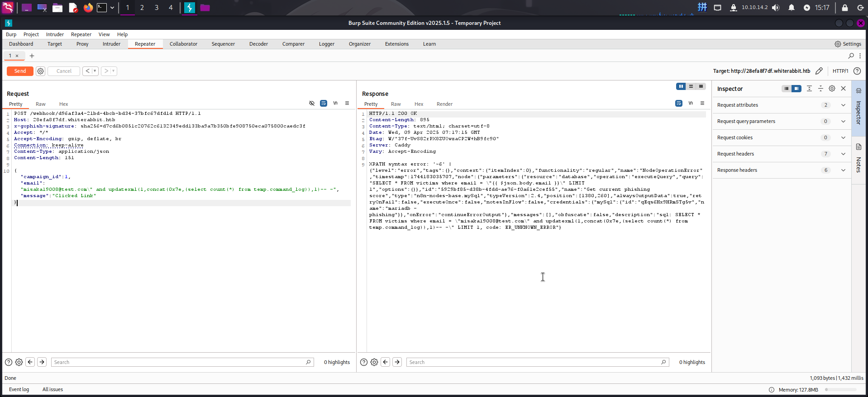Close Repeater tab 1

click(x=17, y=56)
